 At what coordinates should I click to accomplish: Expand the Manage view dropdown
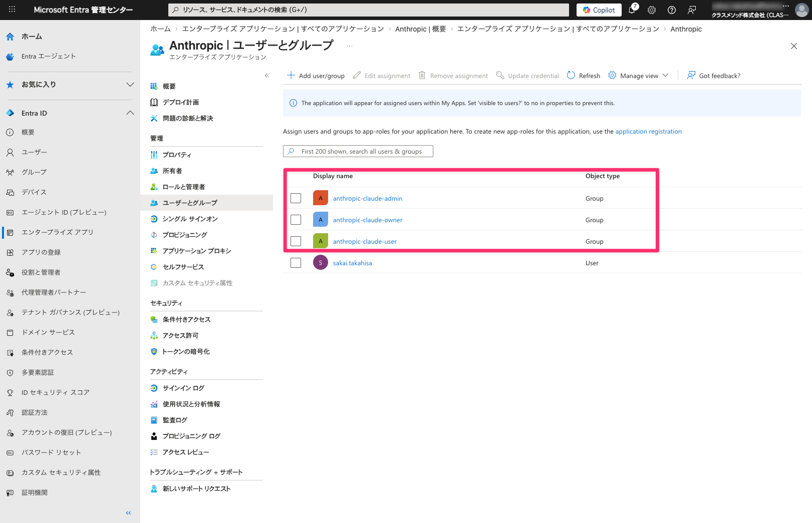pyautogui.click(x=639, y=76)
